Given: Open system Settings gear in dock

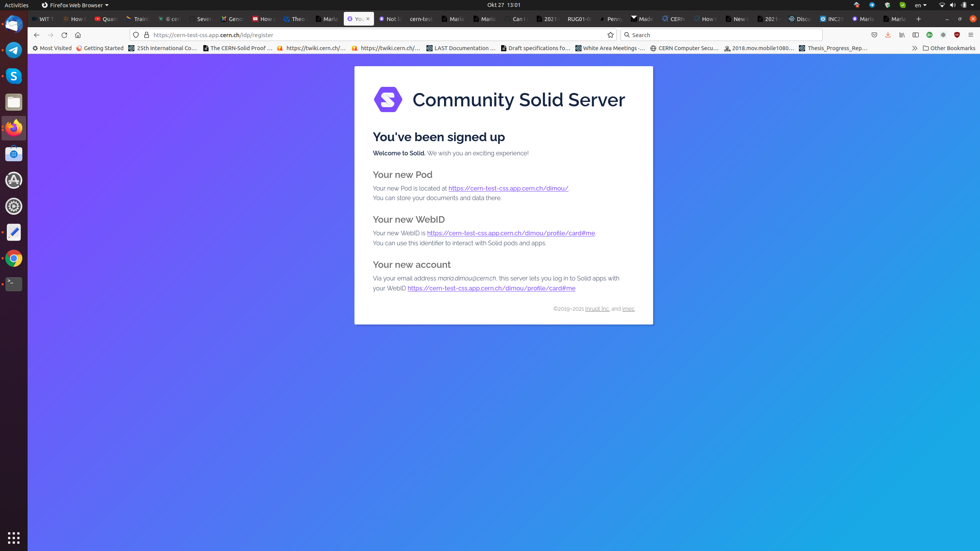Looking at the screenshot, I should 14,206.
